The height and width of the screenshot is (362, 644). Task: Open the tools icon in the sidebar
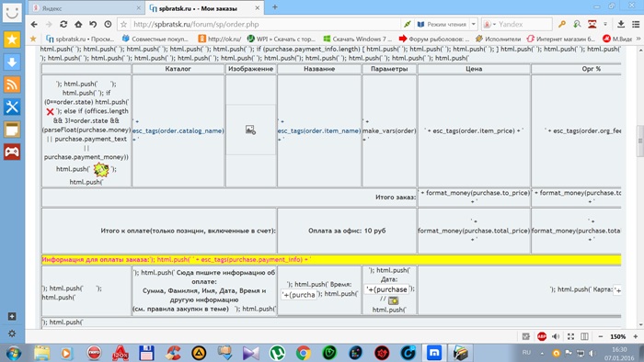[x=12, y=107]
